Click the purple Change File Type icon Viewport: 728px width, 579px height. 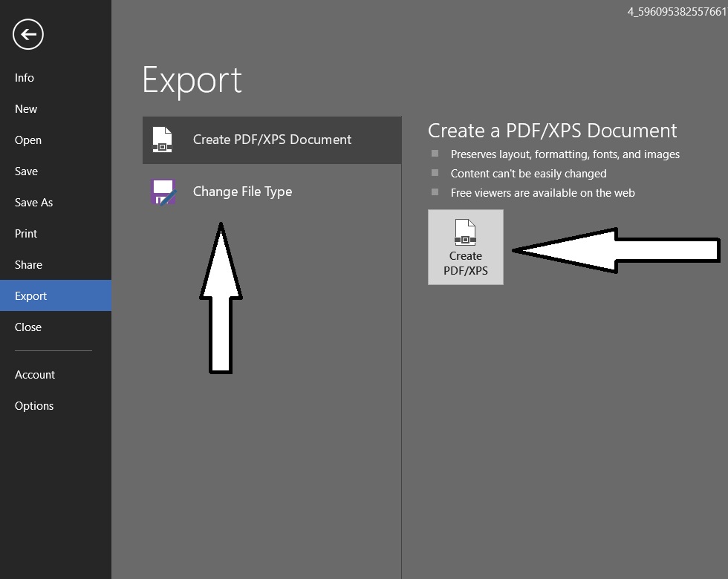pos(163,192)
